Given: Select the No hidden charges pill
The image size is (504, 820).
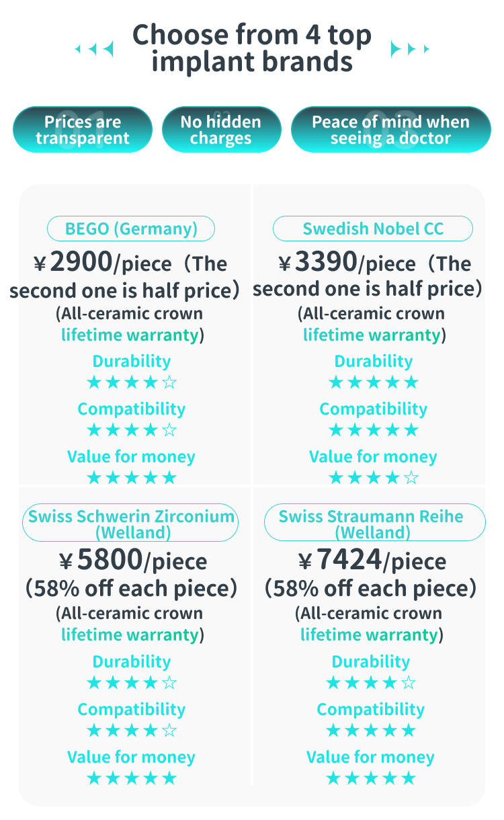Looking at the screenshot, I should [x=221, y=130].
